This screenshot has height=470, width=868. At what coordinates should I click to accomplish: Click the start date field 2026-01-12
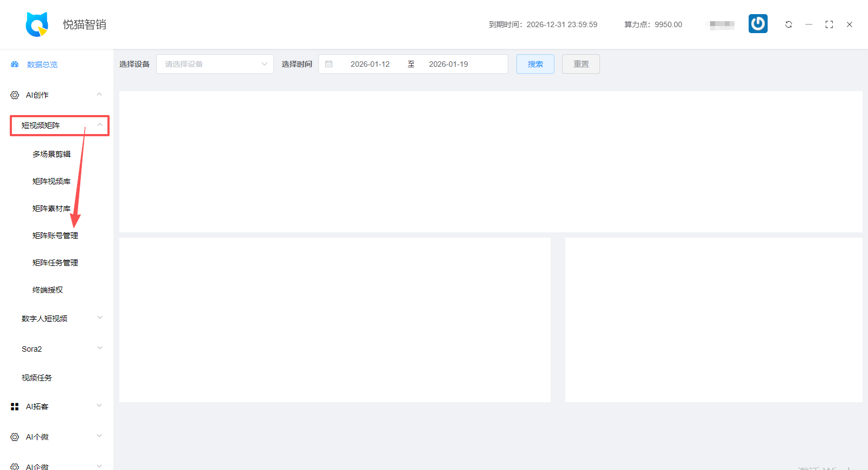coord(370,64)
